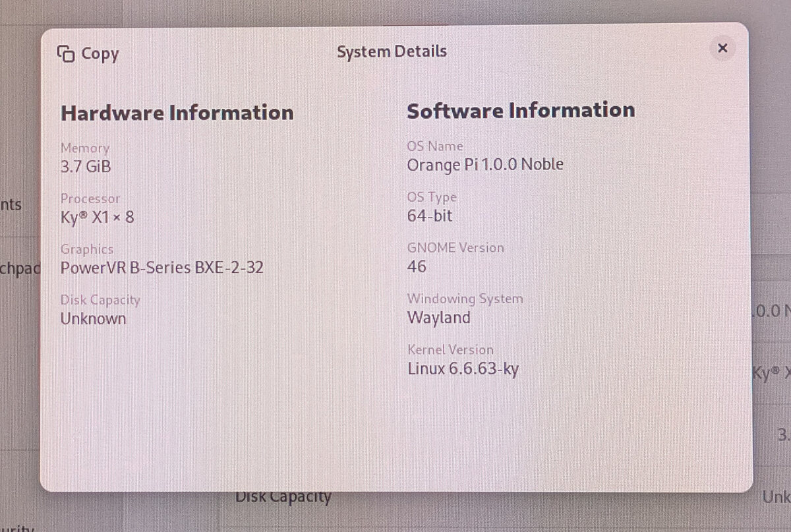Viewport: 791px width, 532px height.
Task: Select the GNOME version number 46
Action: (417, 266)
